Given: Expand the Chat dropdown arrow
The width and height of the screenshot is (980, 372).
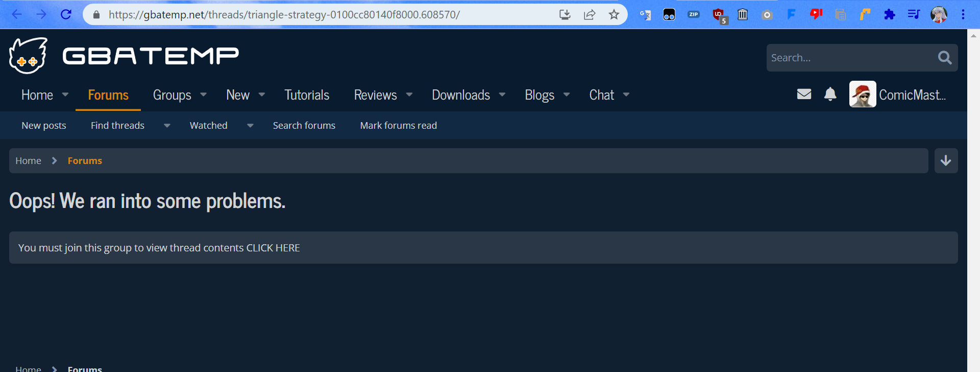Looking at the screenshot, I should [x=626, y=95].
